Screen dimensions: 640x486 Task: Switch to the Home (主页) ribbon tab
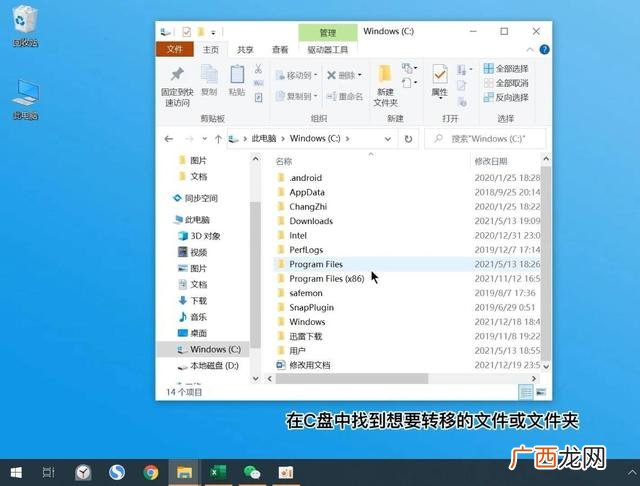coord(211,50)
